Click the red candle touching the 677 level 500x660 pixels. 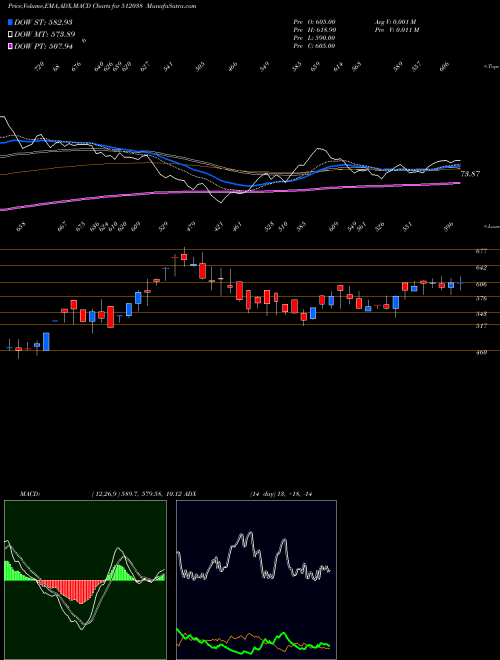(x=184, y=257)
